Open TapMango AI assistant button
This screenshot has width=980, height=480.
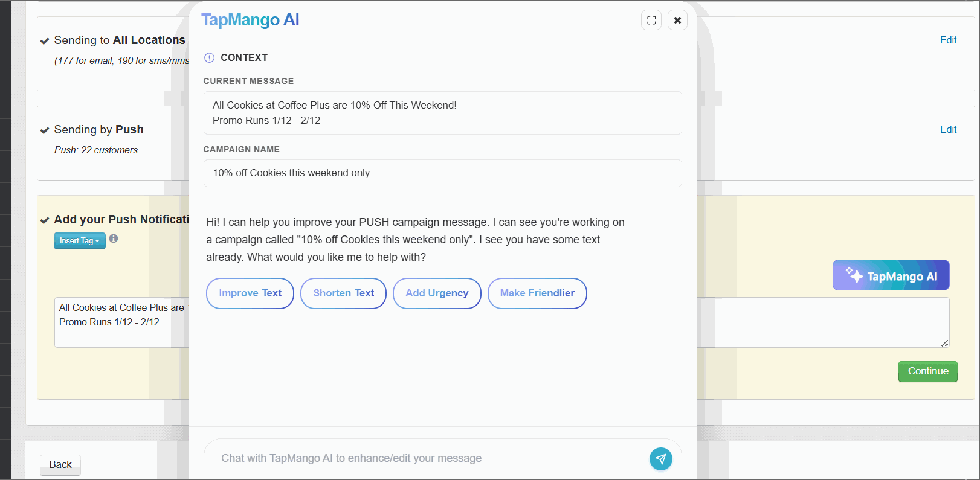891,275
